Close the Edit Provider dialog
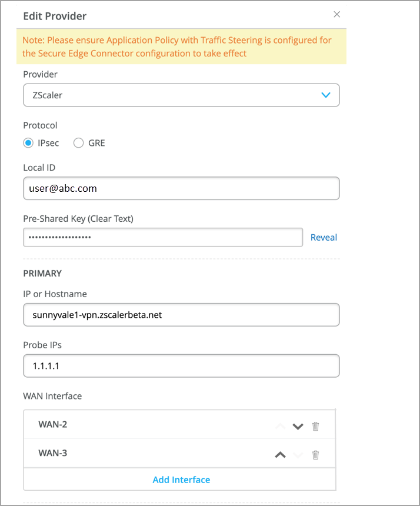This screenshot has height=506, width=420. (337, 15)
